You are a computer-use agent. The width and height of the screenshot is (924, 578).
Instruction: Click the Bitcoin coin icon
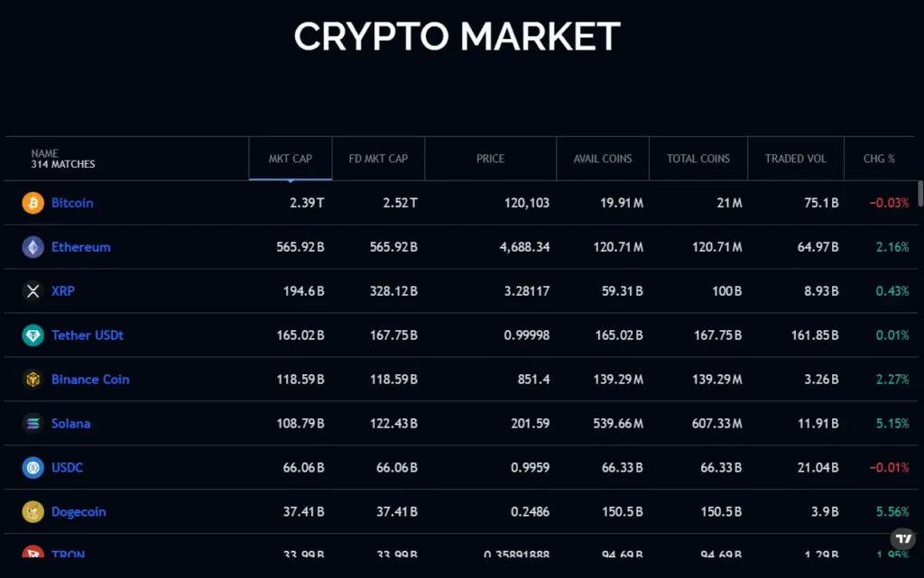click(x=32, y=203)
